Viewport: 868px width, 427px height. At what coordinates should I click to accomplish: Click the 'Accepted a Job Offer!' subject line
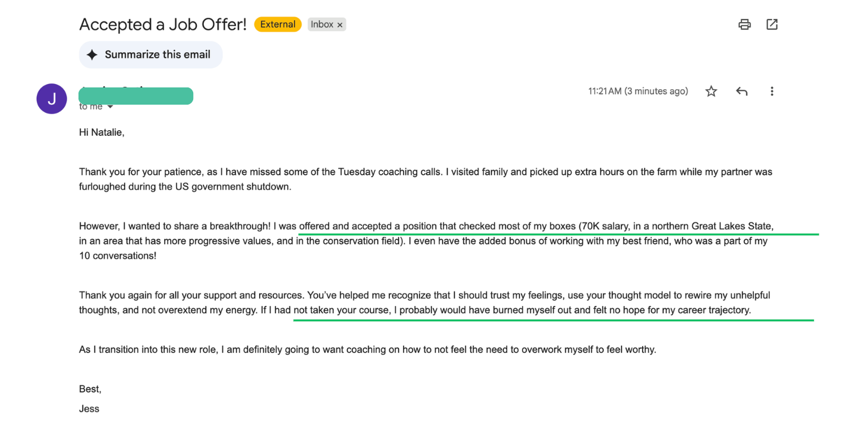163,24
